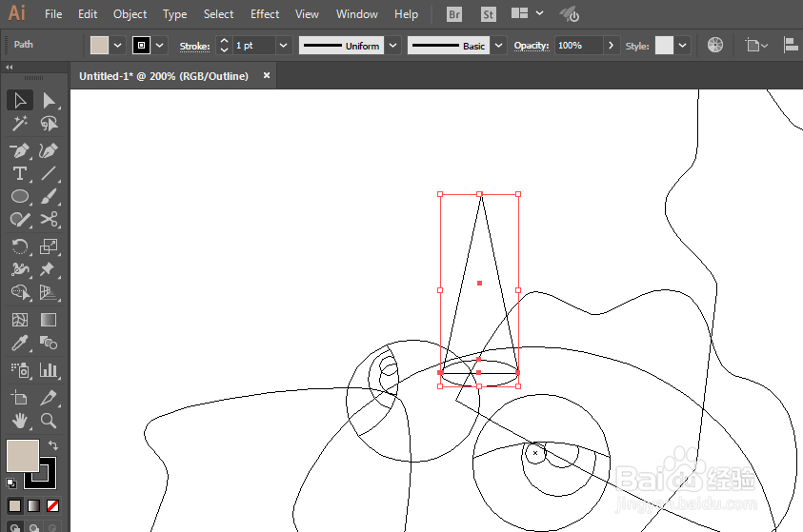803x532 pixels.
Task: Select the Perspective Grid tool
Action: 49,292
